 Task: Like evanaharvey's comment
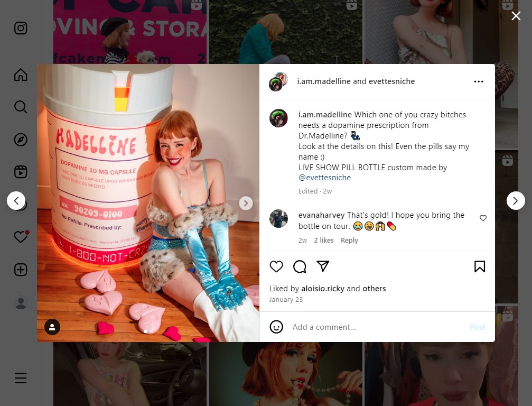(x=483, y=218)
